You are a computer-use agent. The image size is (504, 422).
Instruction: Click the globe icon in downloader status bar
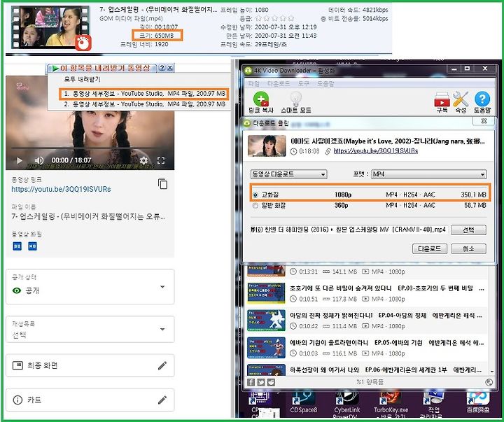tap(489, 382)
